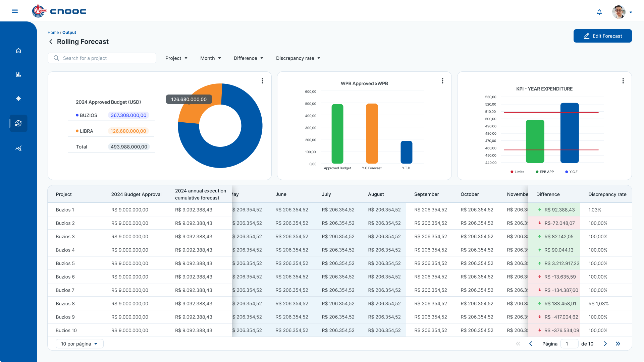Click the Edit Forecast button
644x362 pixels.
tap(602, 36)
